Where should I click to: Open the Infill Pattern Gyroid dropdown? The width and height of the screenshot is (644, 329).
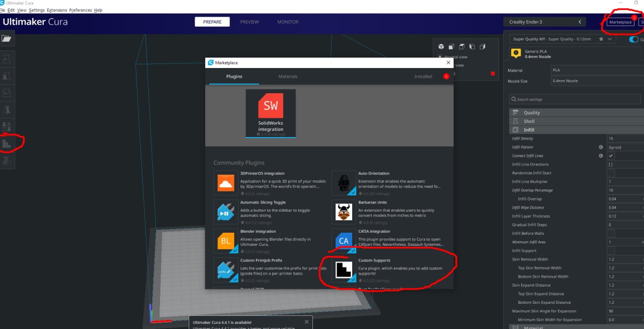[625, 147]
